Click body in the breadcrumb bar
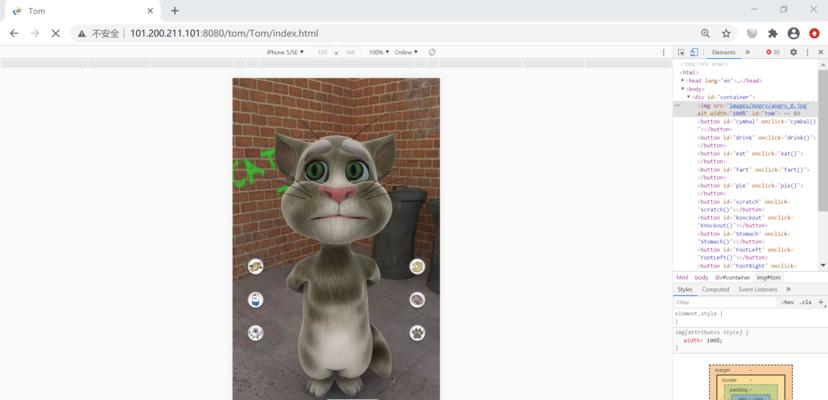 701,277
